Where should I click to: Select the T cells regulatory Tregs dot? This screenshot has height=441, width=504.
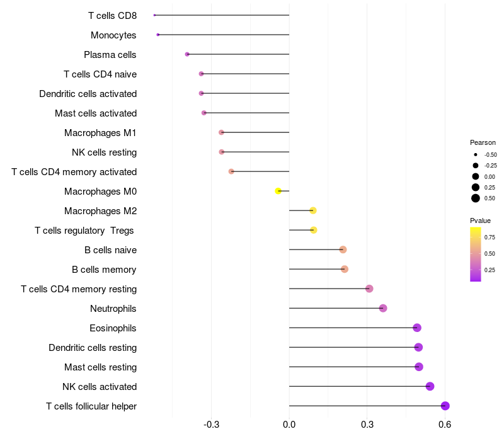314,230
